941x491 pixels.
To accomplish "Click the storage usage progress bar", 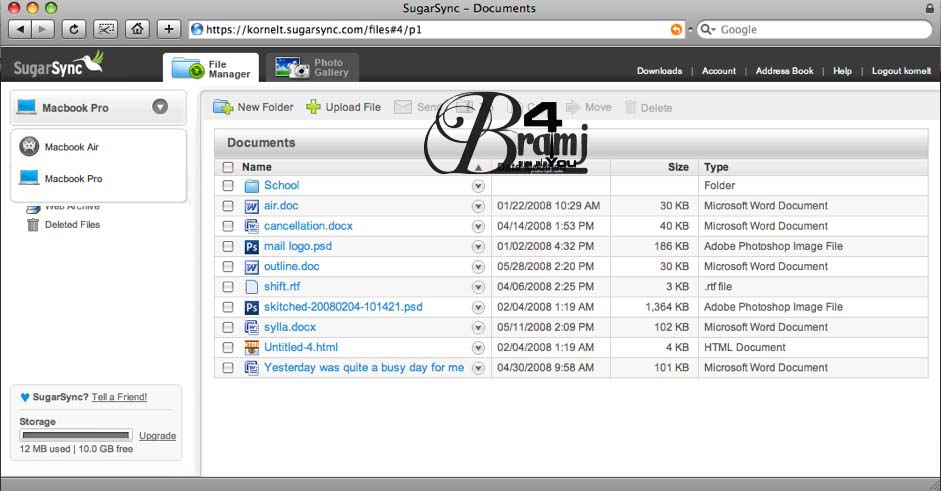I will [76, 435].
